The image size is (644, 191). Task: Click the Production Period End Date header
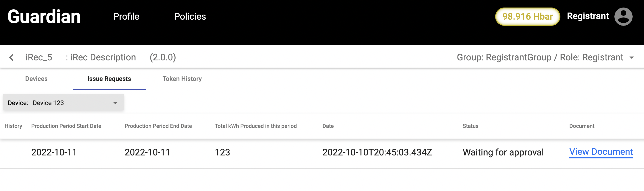[x=158, y=126]
